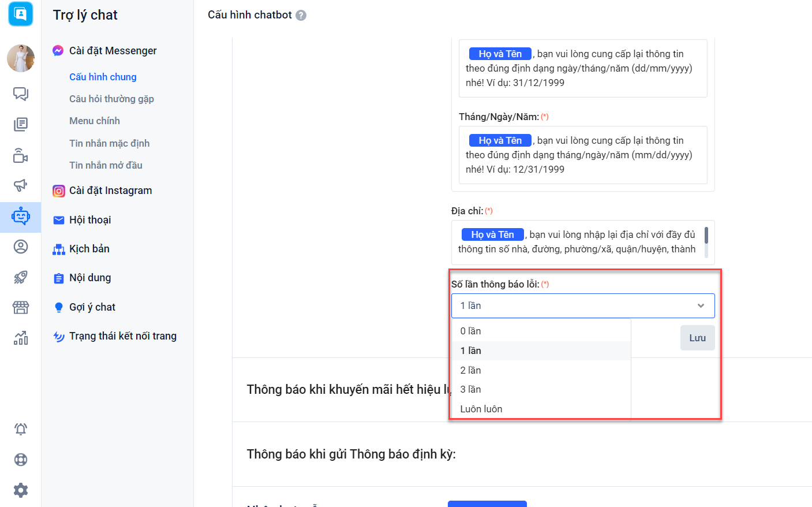Open Tin nhắn mở đầu

click(106, 165)
